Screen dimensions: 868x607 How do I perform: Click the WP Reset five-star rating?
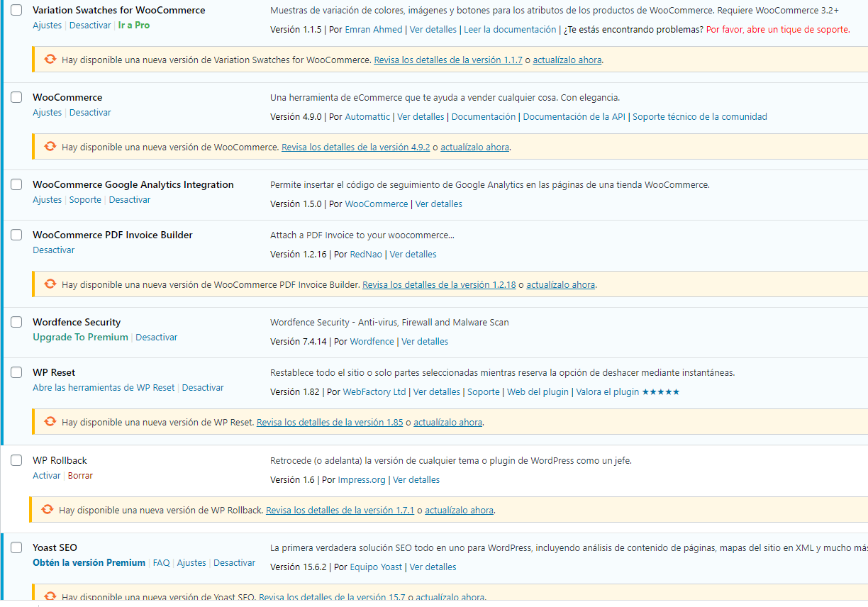(660, 392)
